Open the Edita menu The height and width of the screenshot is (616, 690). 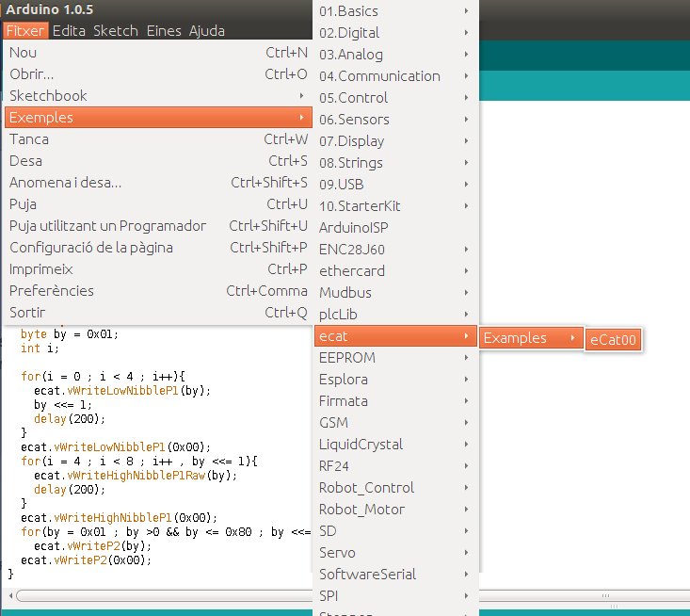point(69,31)
